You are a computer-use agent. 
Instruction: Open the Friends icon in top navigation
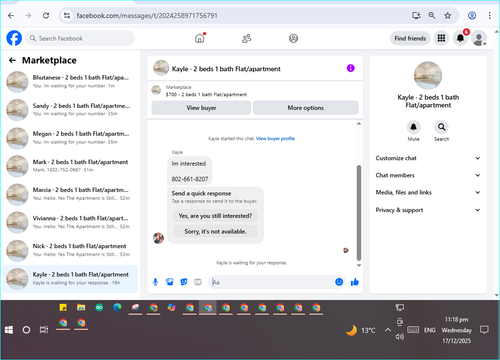click(246, 38)
